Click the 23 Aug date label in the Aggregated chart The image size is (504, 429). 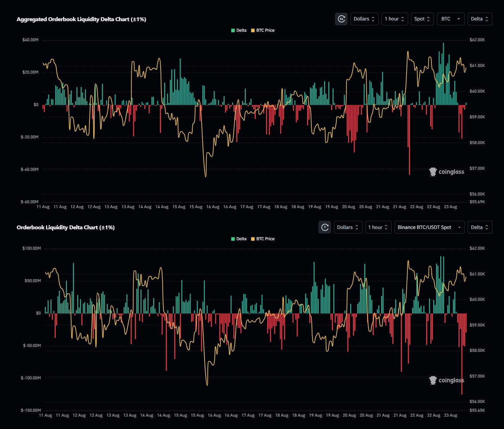point(450,207)
